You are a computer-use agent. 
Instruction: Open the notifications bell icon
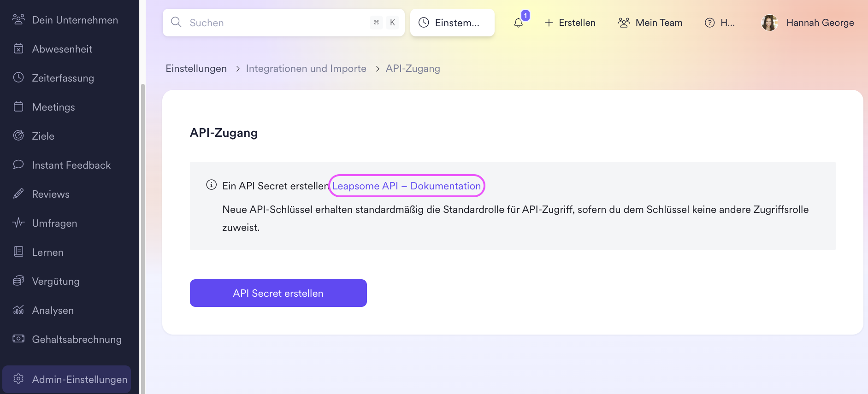[x=519, y=23]
